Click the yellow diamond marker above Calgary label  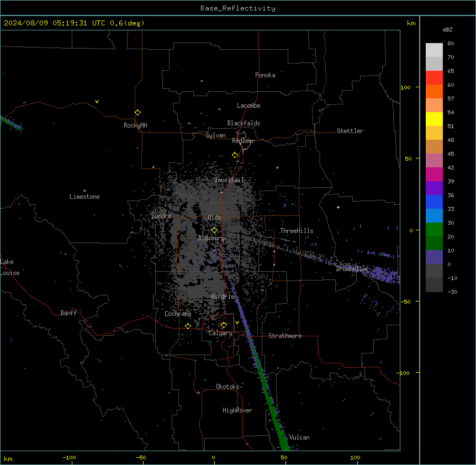pos(224,325)
